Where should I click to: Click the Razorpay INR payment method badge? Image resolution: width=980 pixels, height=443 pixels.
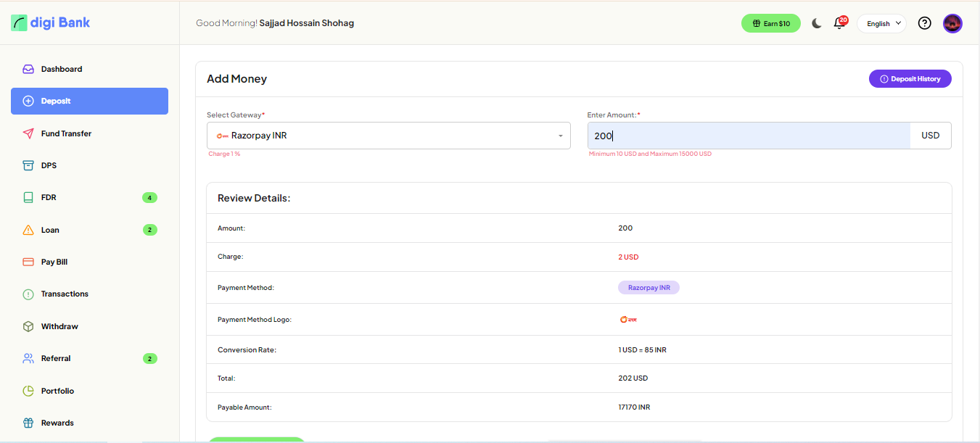coord(648,288)
